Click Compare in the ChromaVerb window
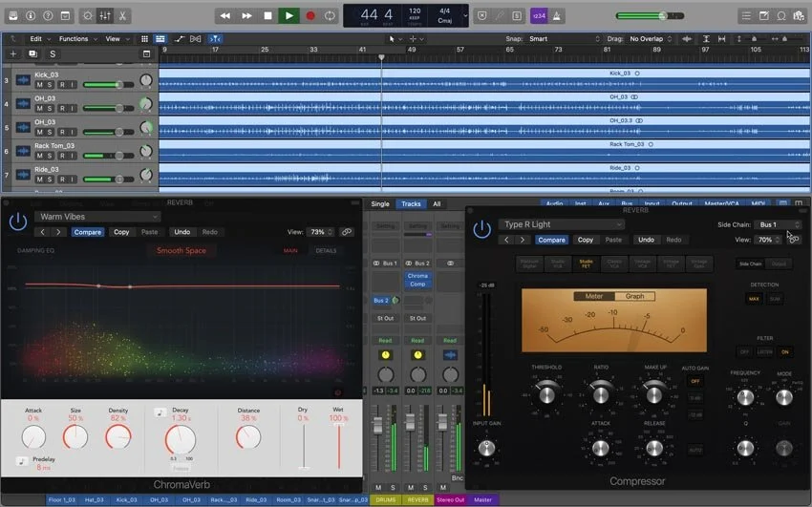The width and height of the screenshot is (812, 507). (x=88, y=232)
